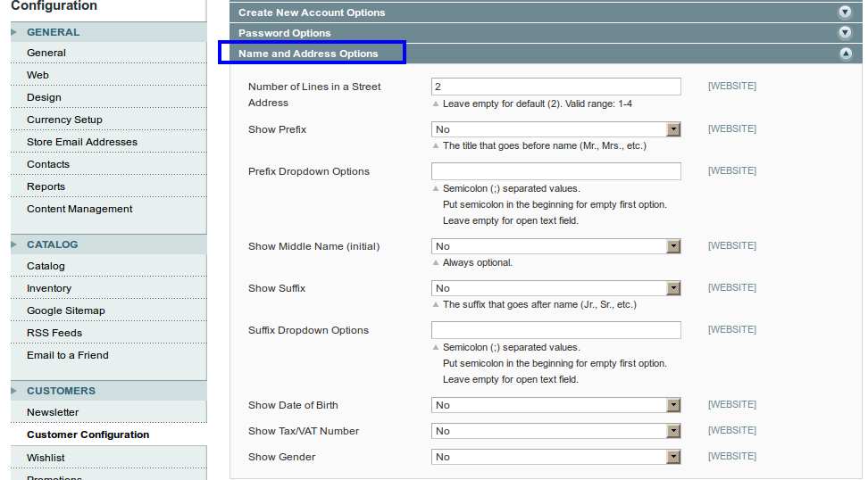Click the Suffix Dropdown Options text field

555,330
